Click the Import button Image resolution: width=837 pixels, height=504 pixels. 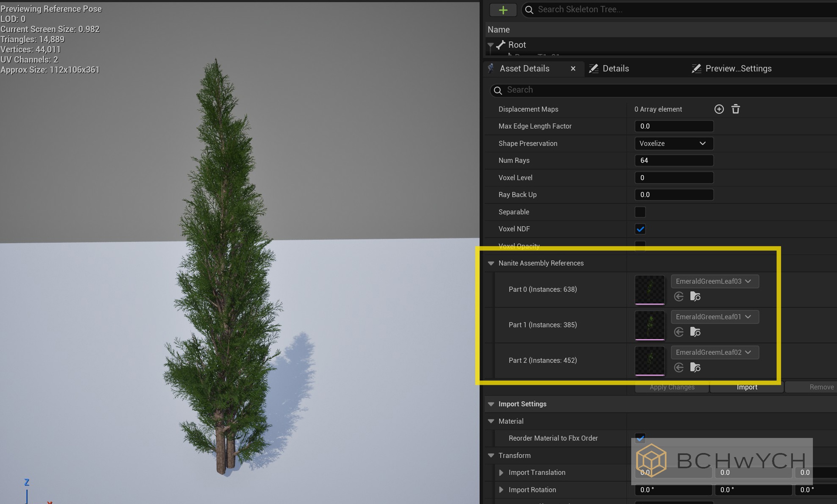(747, 387)
